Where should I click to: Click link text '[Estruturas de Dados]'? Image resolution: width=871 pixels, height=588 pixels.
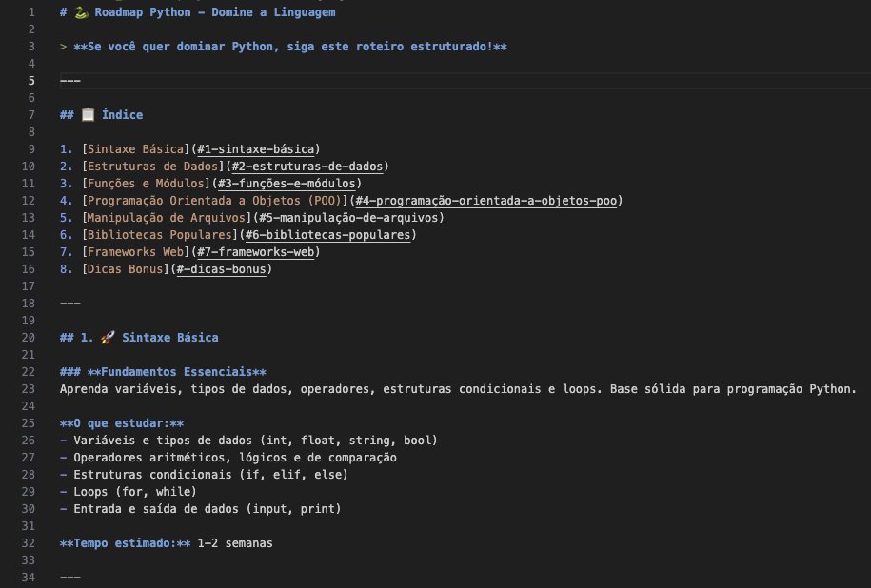pyautogui.click(x=152, y=167)
